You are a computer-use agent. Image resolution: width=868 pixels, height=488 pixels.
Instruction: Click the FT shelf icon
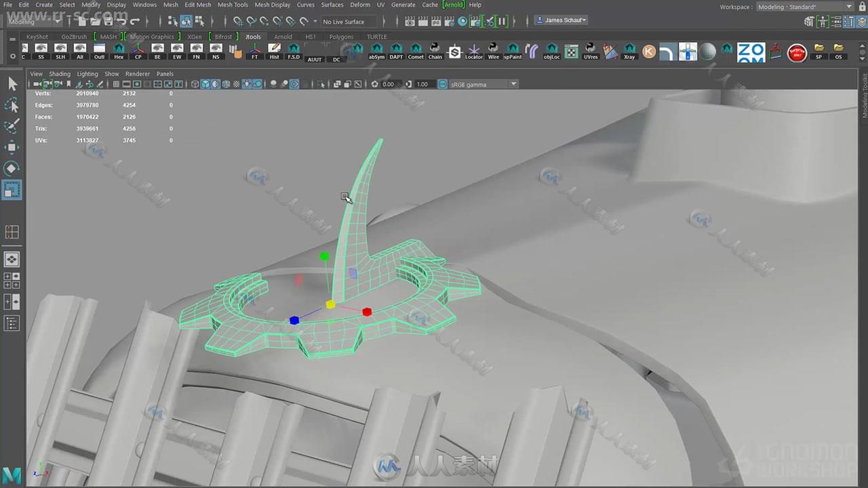point(254,52)
